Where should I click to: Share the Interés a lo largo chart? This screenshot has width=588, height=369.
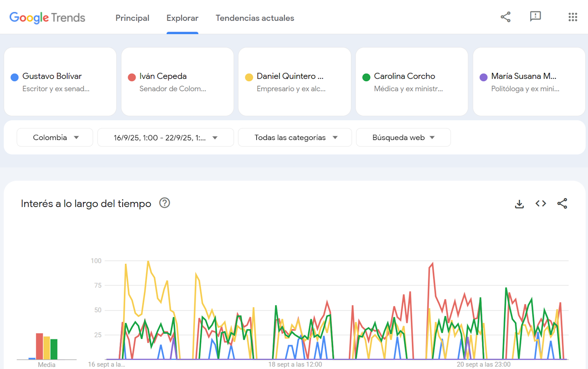562,204
